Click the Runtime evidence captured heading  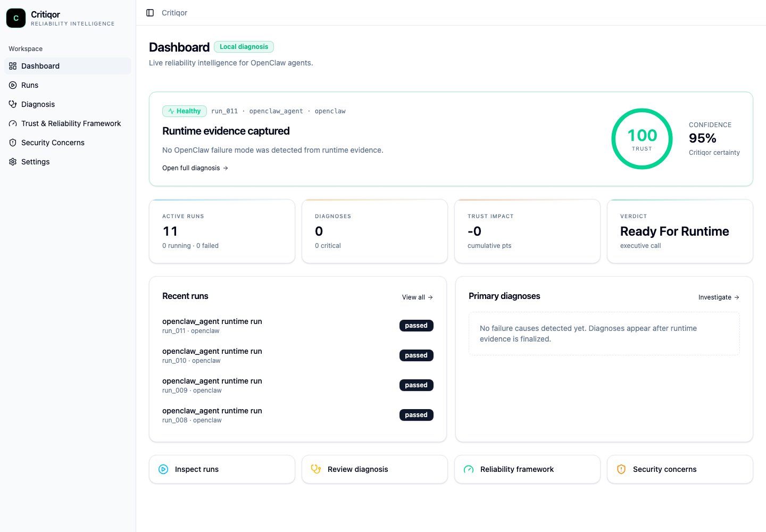click(226, 131)
